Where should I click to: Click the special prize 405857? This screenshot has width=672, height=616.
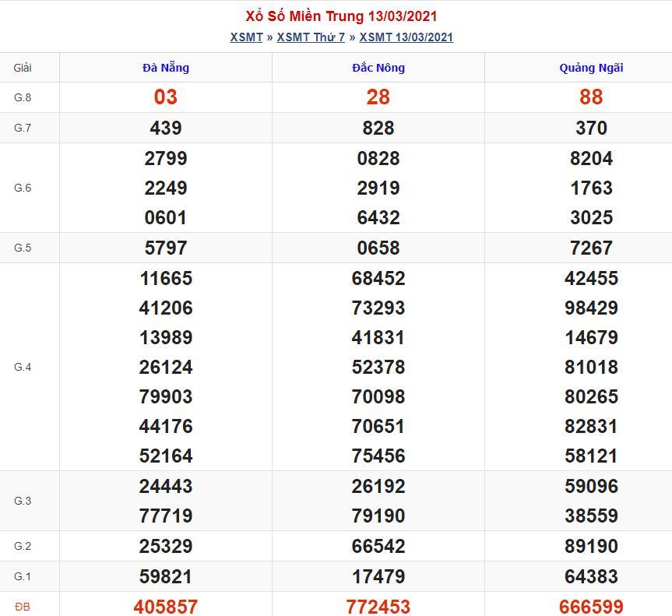click(x=166, y=607)
